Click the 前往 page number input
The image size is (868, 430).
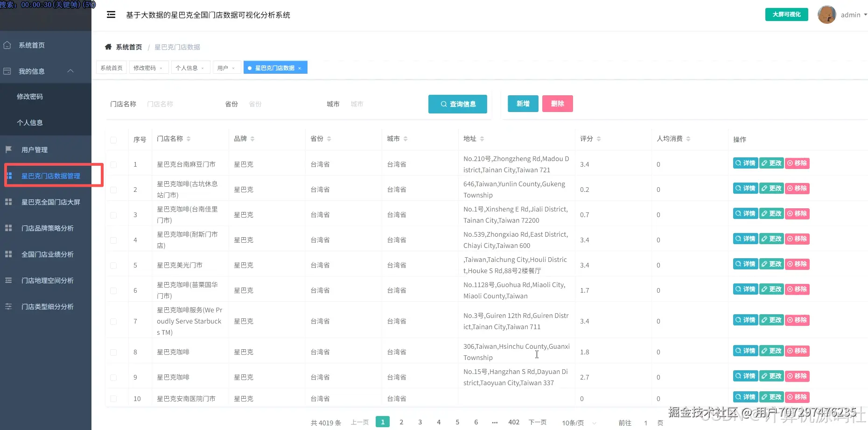pos(645,423)
